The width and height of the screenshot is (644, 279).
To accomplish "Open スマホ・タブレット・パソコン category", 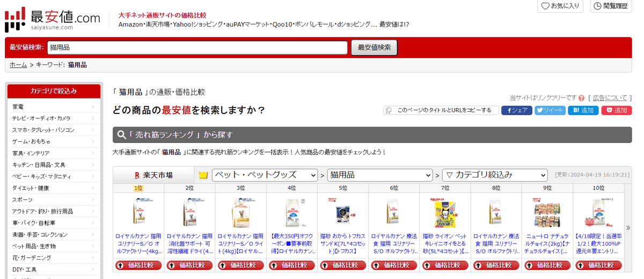I will coord(54,130).
